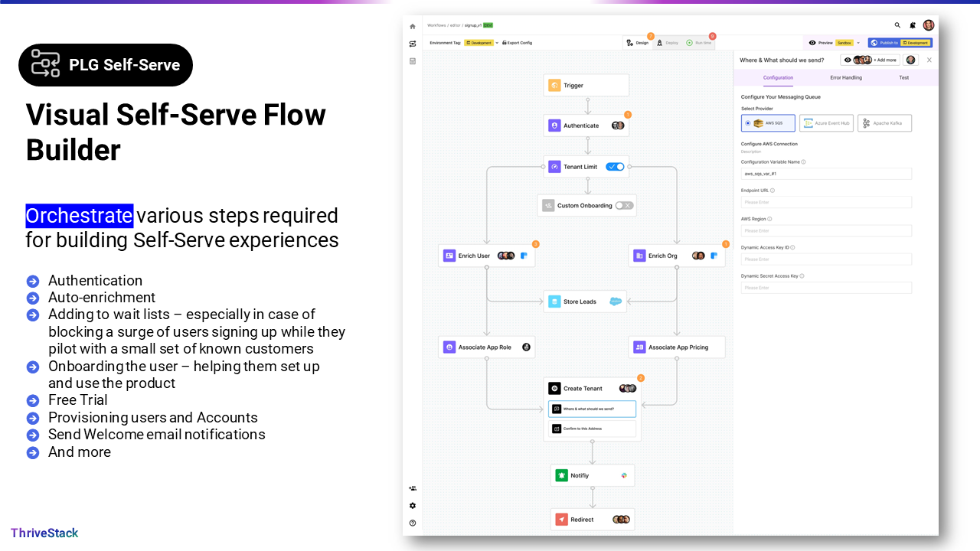Click the highlighted word 'Orchestrate'
The image size is (980, 551).
click(80, 216)
